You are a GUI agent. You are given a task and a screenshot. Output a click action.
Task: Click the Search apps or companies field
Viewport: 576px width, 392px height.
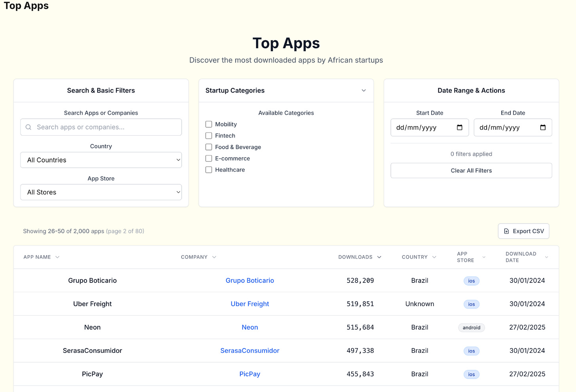(101, 127)
